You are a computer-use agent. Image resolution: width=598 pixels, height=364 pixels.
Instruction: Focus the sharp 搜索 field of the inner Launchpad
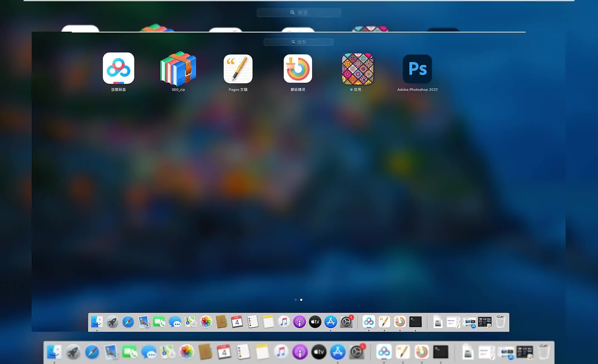(x=299, y=42)
